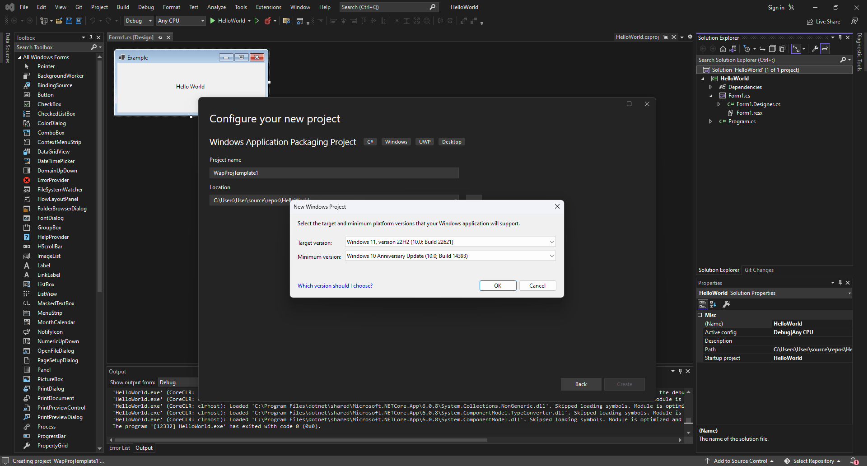Click the Show All Files icon
868x466 pixels.
coord(782,49)
